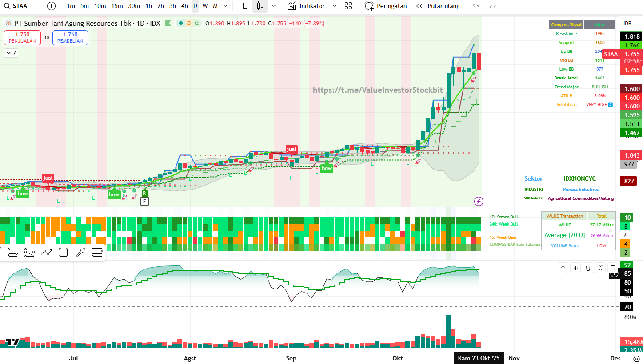Select the stacked horizontal lines drawing tool
The image size is (643, 364).
tap(97, 253)
